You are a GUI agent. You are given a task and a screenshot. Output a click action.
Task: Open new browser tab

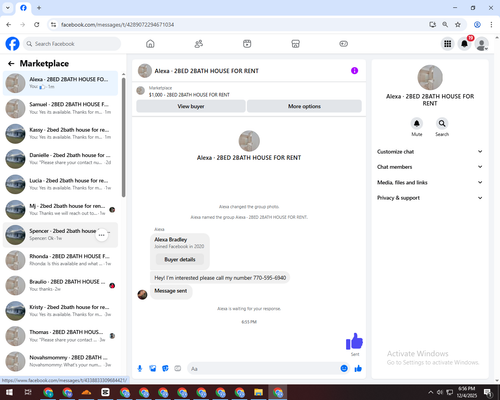coord(39,8)
